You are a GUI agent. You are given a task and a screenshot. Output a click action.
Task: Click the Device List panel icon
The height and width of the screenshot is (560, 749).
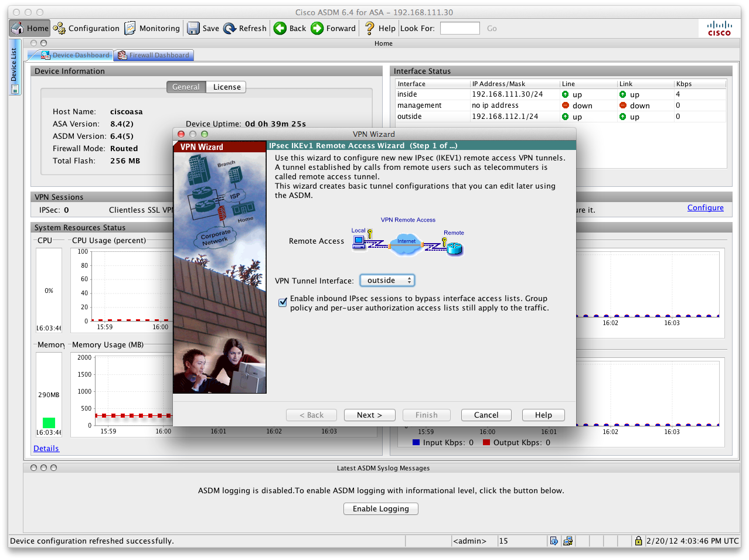[15, 89]
